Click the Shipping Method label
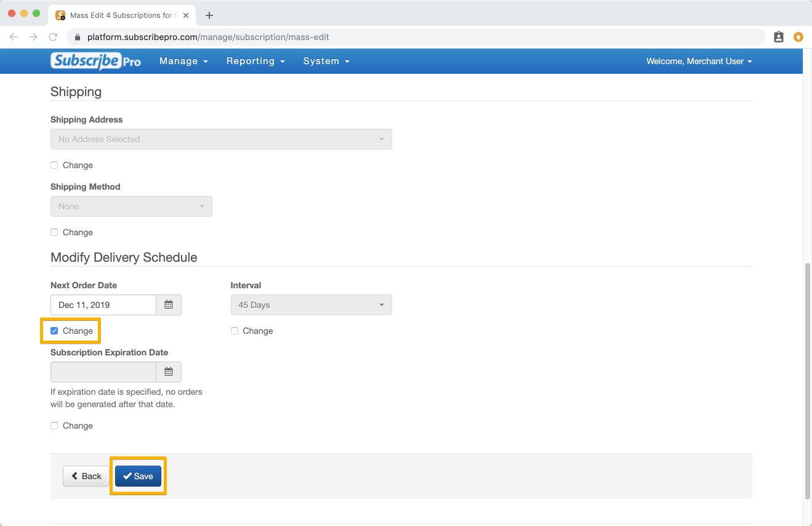The height and width of the screenshot is (526, 812). click(86, 187)
